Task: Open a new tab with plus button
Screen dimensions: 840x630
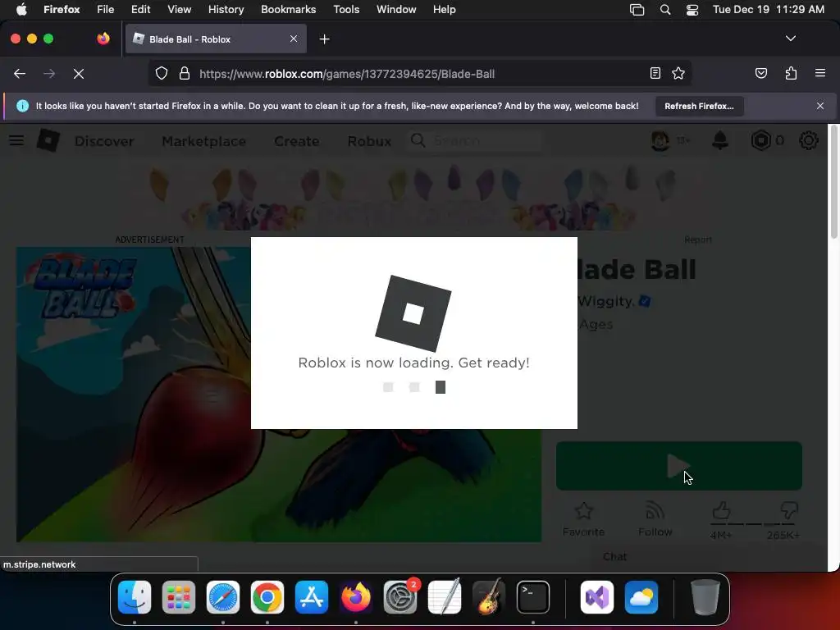Action: point(324,39)
